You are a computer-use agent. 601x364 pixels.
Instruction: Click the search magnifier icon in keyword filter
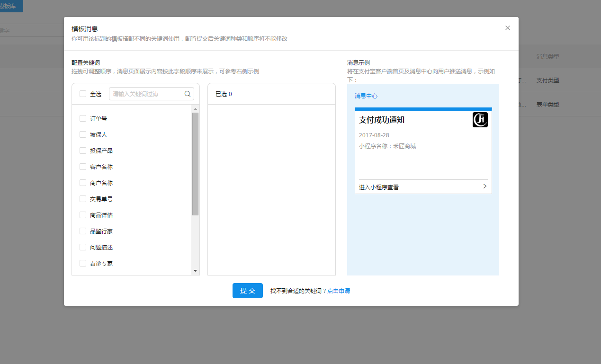tap(188, 94)
